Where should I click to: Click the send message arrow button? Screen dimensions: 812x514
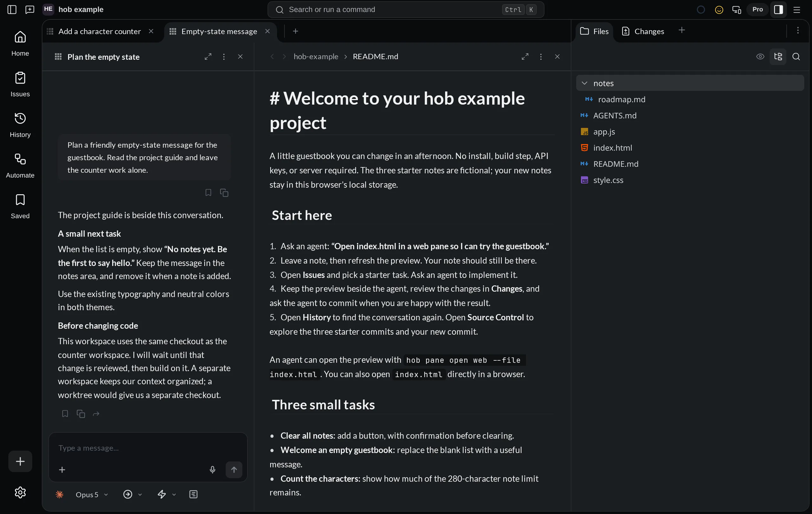[x=234, y=470]
